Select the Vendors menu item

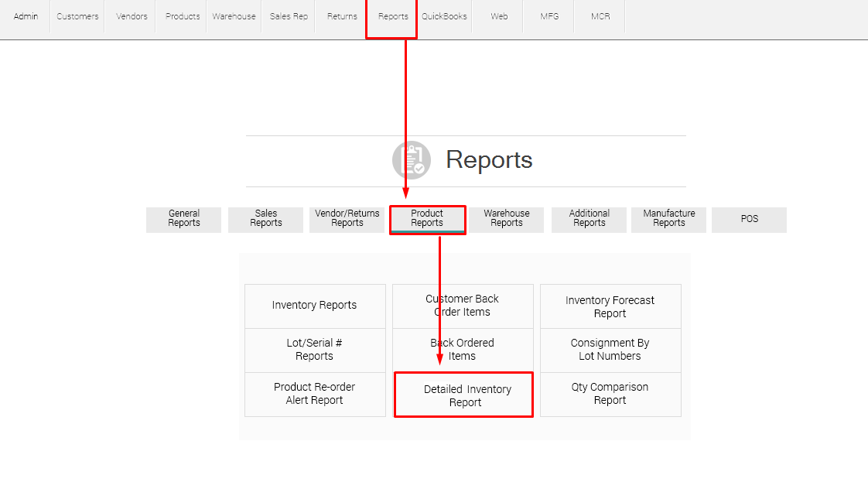131,15
